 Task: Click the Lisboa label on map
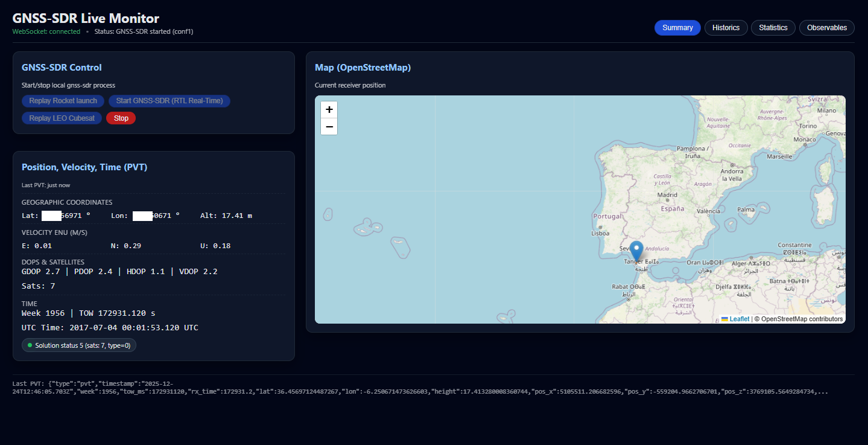(x=600, y=233)
